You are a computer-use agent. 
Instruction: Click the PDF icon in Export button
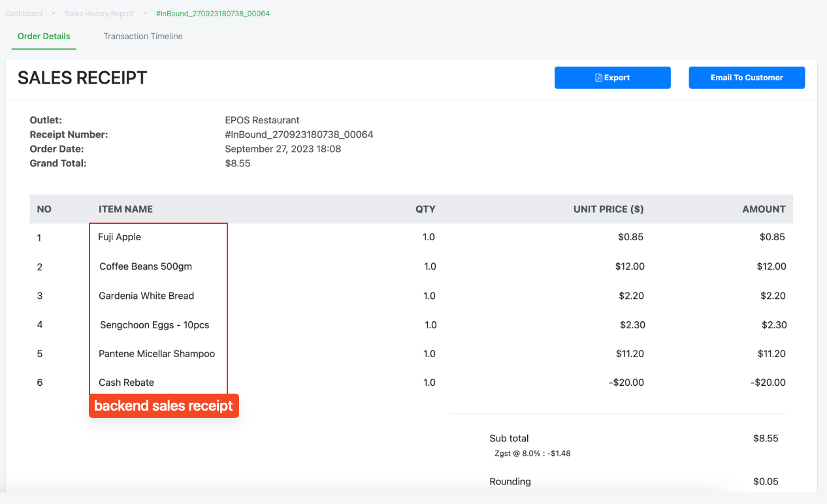coord(599,78)
